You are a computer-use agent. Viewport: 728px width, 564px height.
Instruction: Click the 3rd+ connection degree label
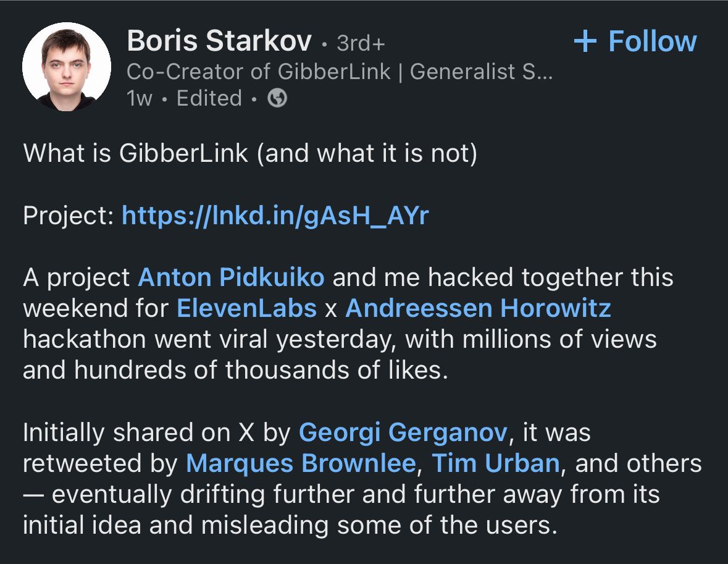point(361,43)
